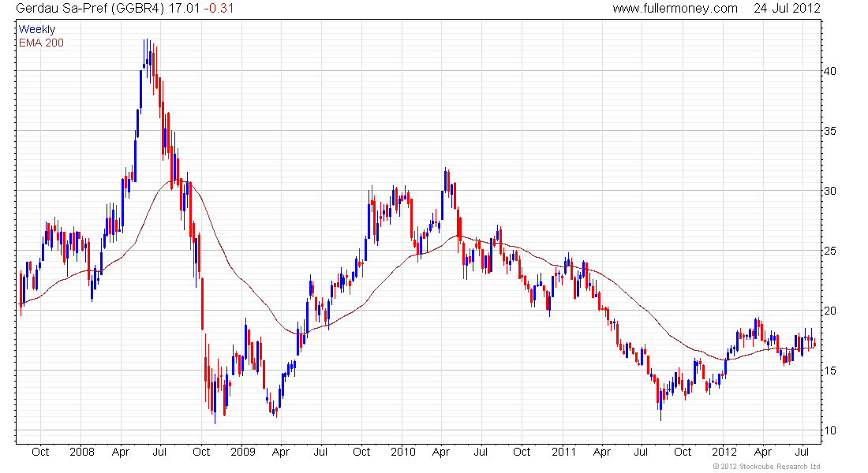The image size is (868, 473).
Task: Click the 'Oct' label before 2009
Action: click(201, 452)
